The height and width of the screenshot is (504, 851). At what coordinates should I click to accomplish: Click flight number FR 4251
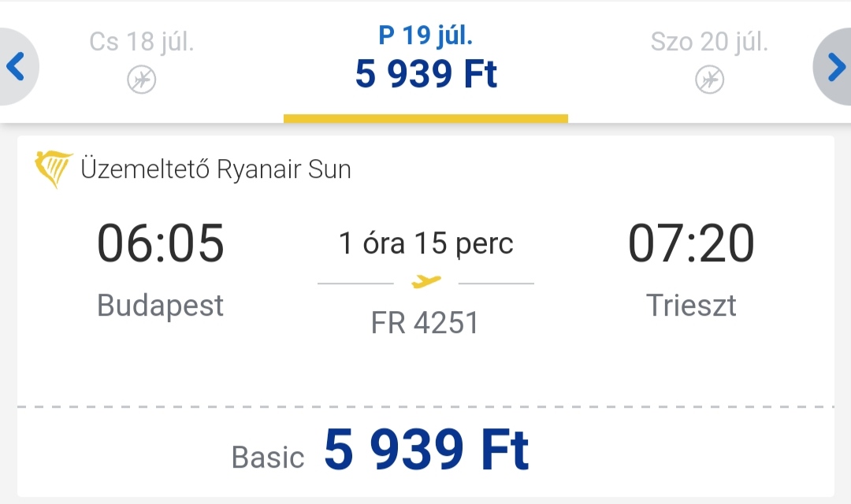(425, 323)
